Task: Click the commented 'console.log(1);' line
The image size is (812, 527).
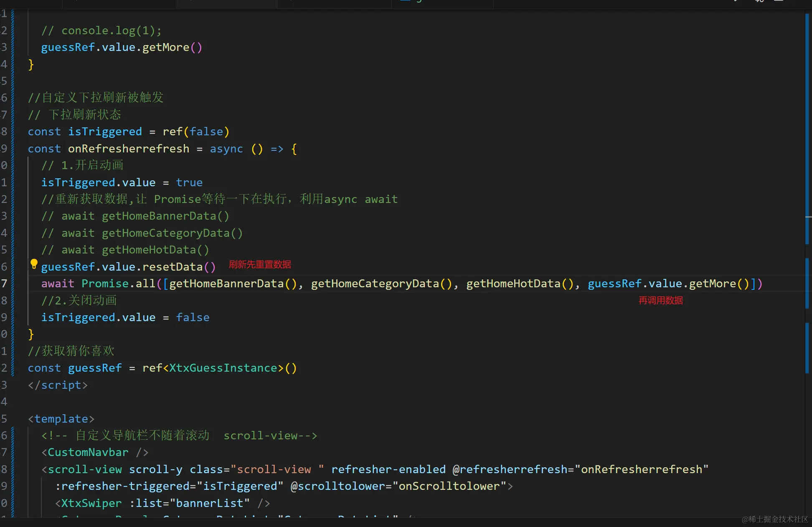Action: click(x=101, y=30)
